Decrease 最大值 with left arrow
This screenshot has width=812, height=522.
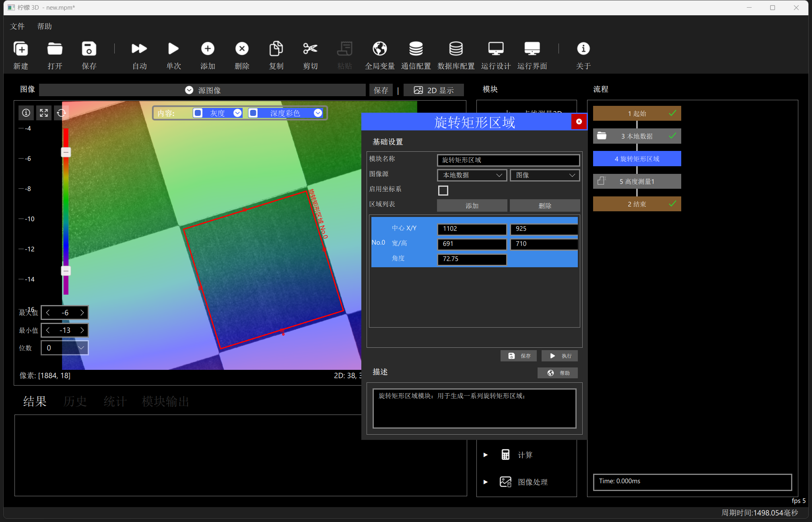[x=48, y=313]
